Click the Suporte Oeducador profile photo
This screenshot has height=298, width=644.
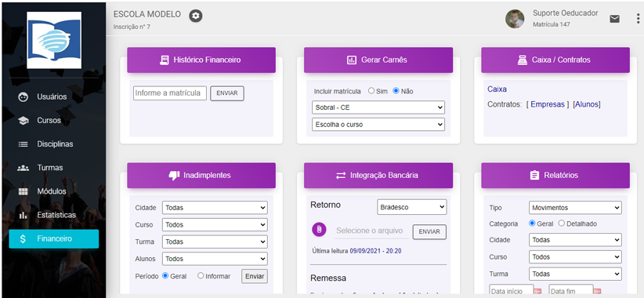515,19
